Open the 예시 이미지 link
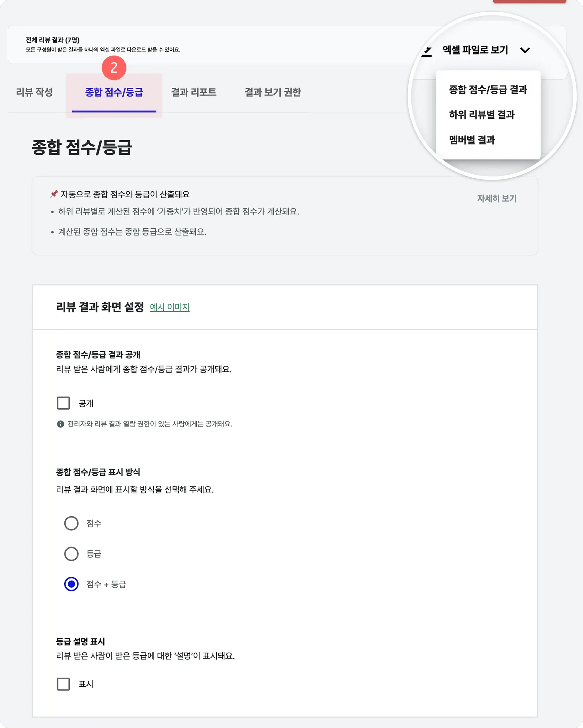Screen dimensions: 583x728 tap(169, 307)
